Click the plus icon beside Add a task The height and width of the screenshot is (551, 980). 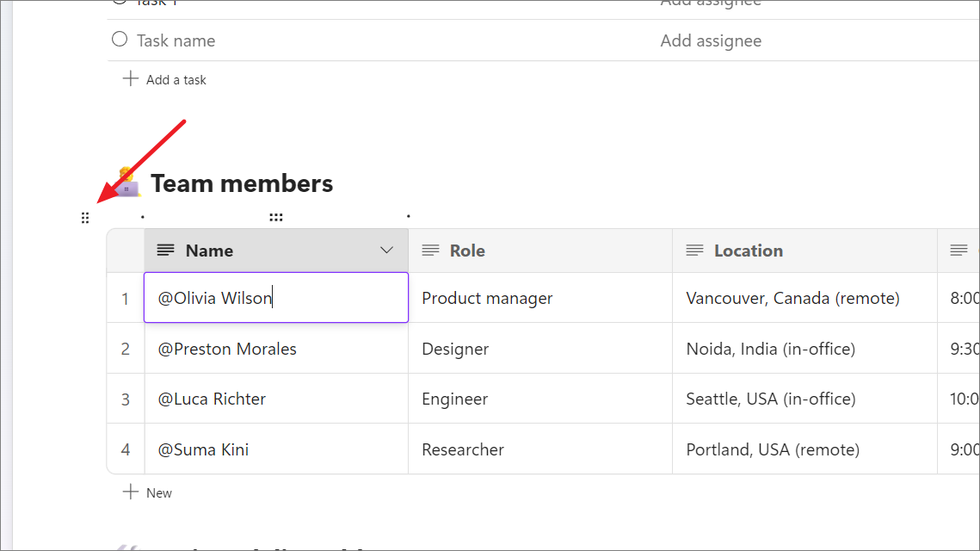coord(131,79)
